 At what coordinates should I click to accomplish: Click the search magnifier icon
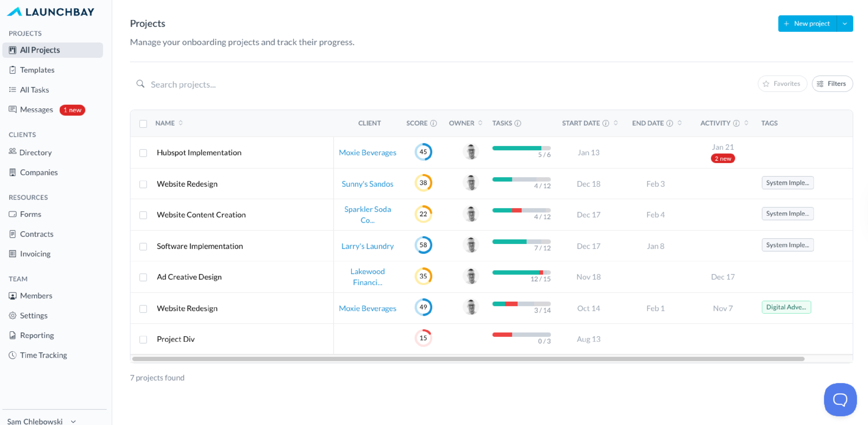140,84
